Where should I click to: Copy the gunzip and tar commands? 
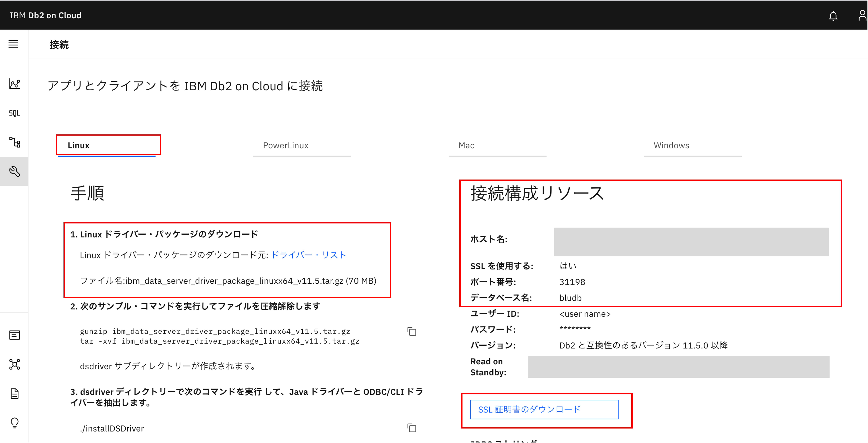coord(412,332)
